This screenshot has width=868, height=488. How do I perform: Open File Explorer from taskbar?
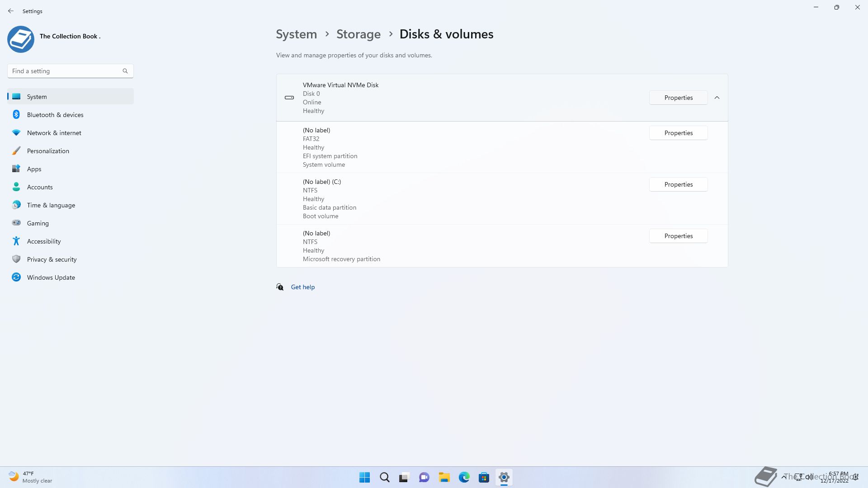(444, 477)
